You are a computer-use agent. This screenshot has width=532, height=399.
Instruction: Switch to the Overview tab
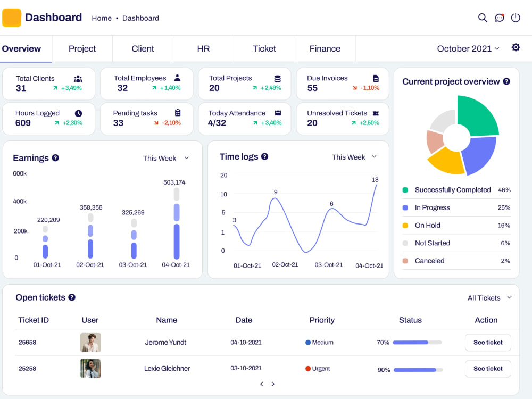(x=26, y=48)
